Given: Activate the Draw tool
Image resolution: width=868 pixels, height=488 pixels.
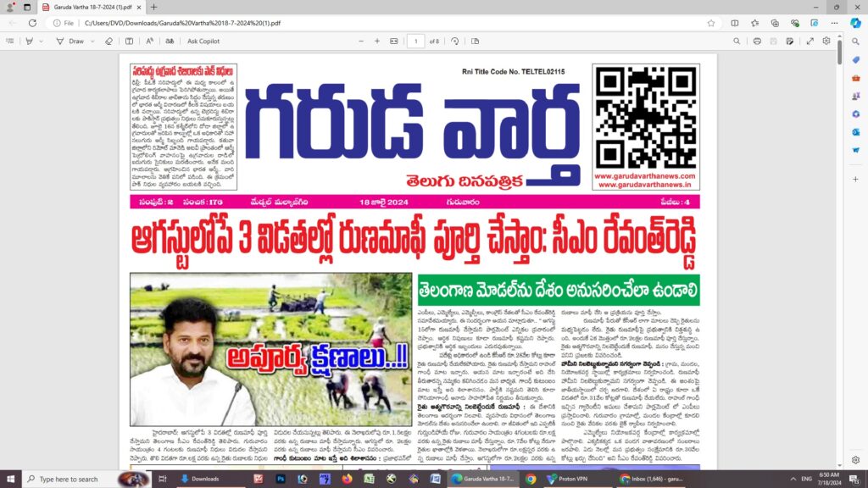Looking at the screenshot, I should (70, 41).
